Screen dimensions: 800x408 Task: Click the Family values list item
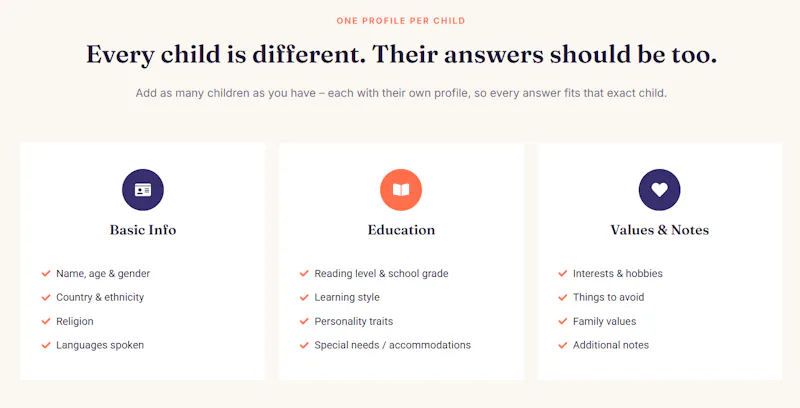(604, 321)
